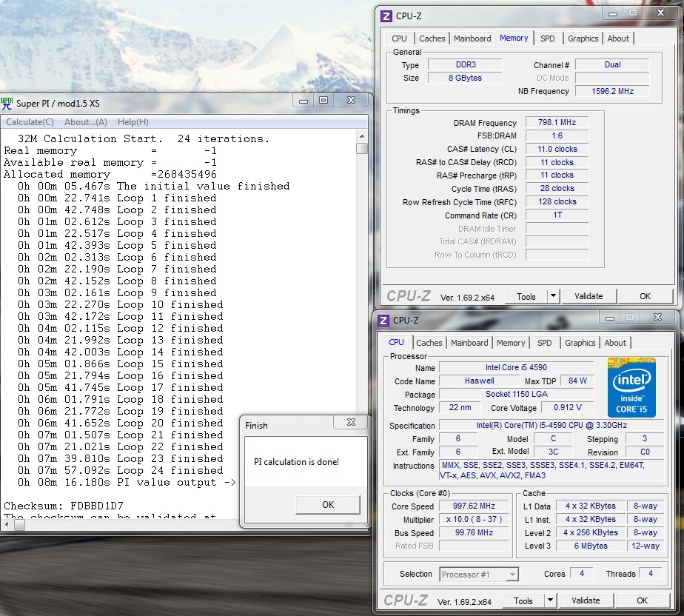The height and width of the screenshot is (616, 684).
Task: Click the CPU-Z Memory window title icon
Action: point(386,16)
